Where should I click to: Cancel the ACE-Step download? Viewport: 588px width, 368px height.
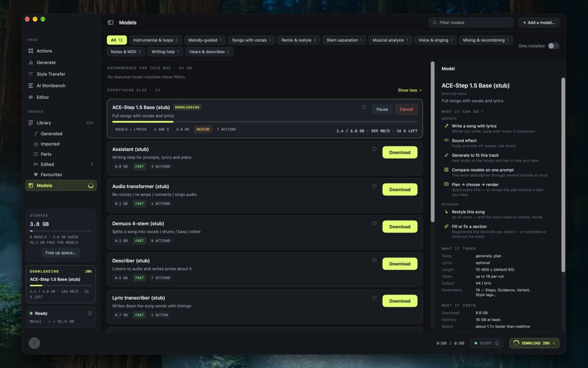[x=406, y=109]
